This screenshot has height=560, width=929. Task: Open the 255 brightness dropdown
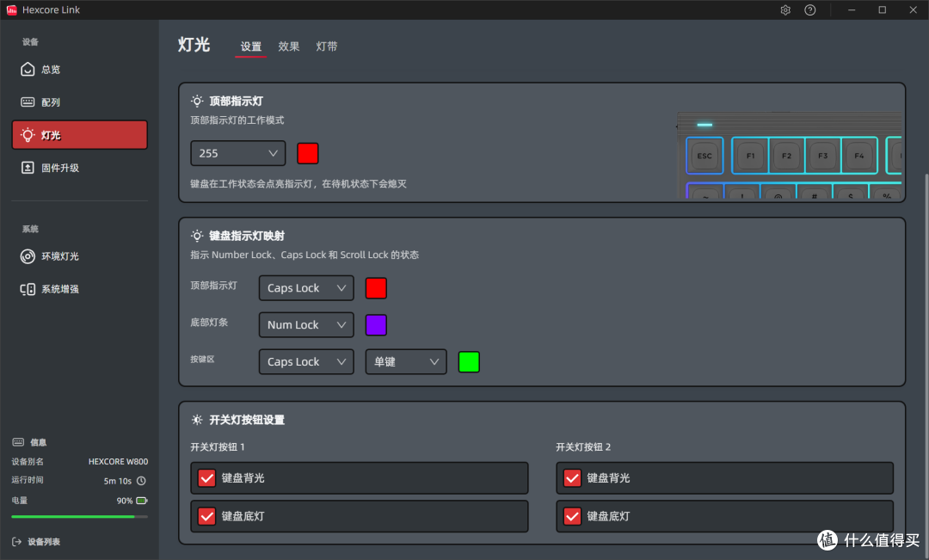point(237,153)
